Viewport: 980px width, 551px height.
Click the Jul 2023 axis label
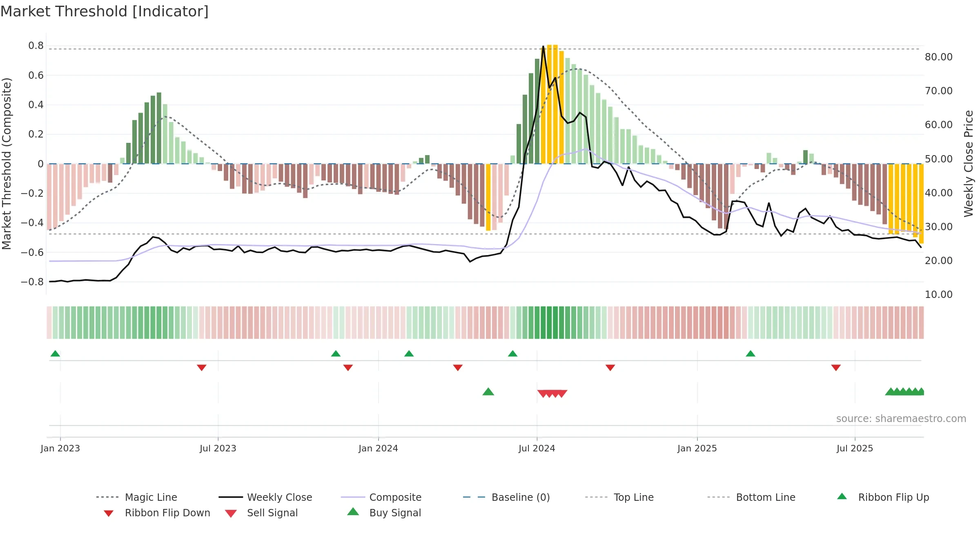218,448
